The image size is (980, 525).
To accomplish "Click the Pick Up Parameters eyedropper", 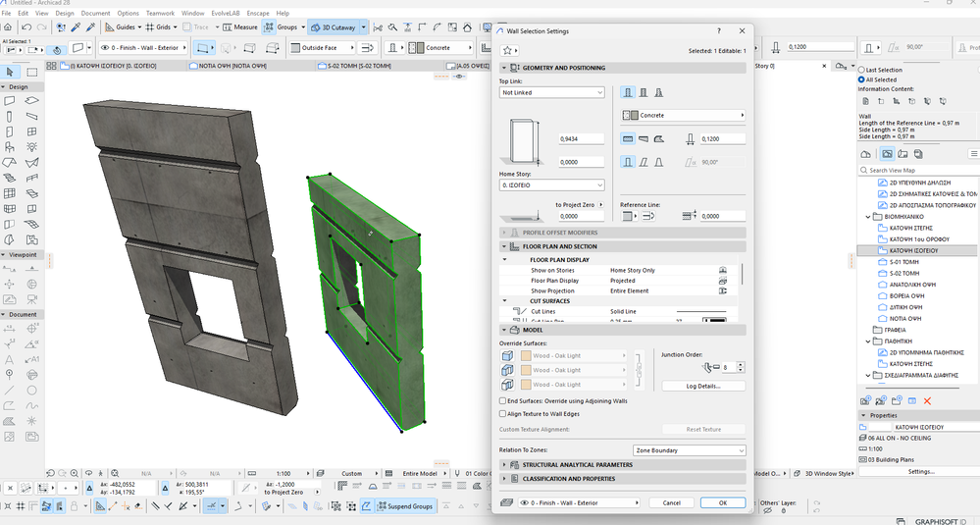I will point(76,26).
